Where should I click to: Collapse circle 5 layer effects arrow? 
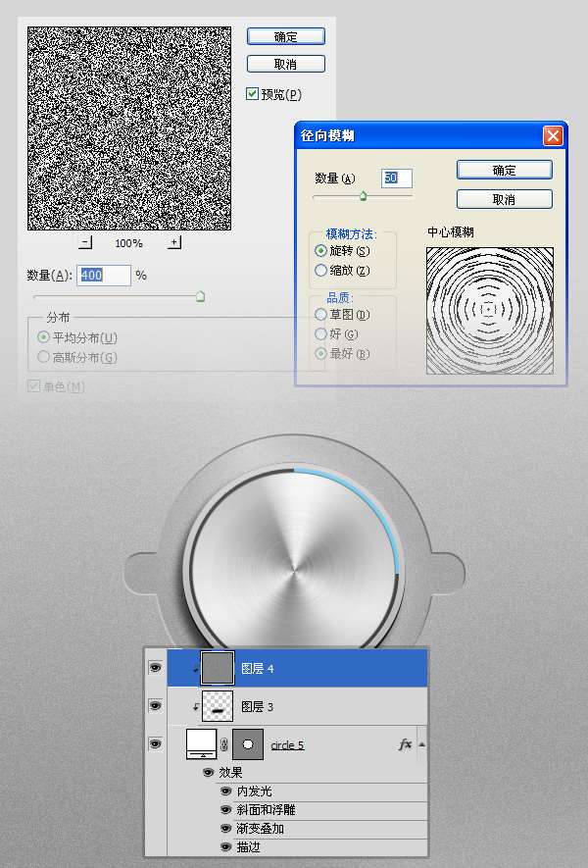pos(422,744)
